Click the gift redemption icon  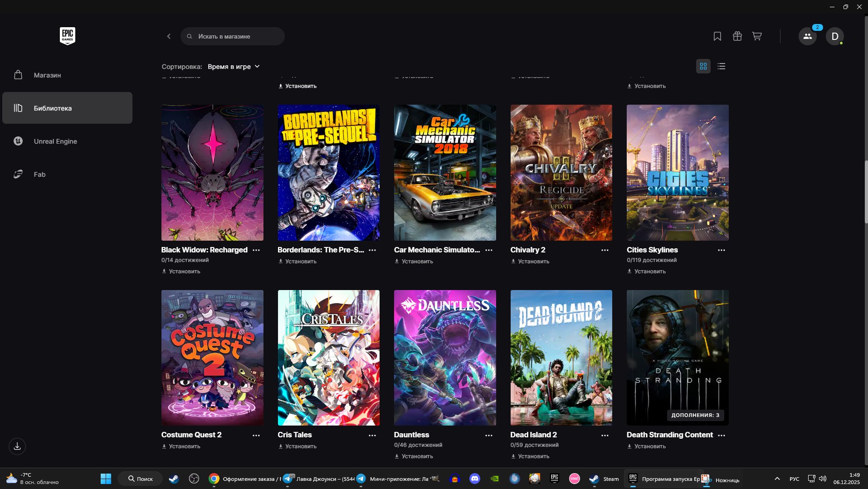737,36
